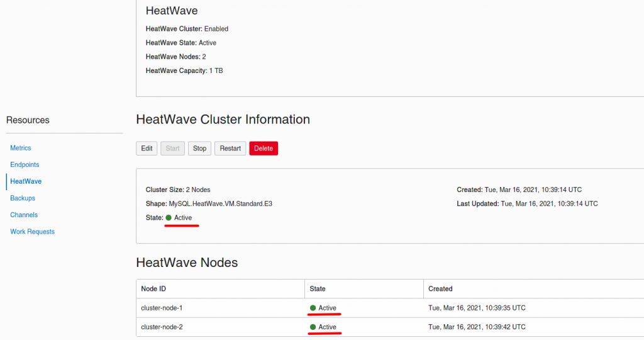Open Work Requests in Resources sidebar
This screenshot has width=644, height=340.
(x=33, y=232)
